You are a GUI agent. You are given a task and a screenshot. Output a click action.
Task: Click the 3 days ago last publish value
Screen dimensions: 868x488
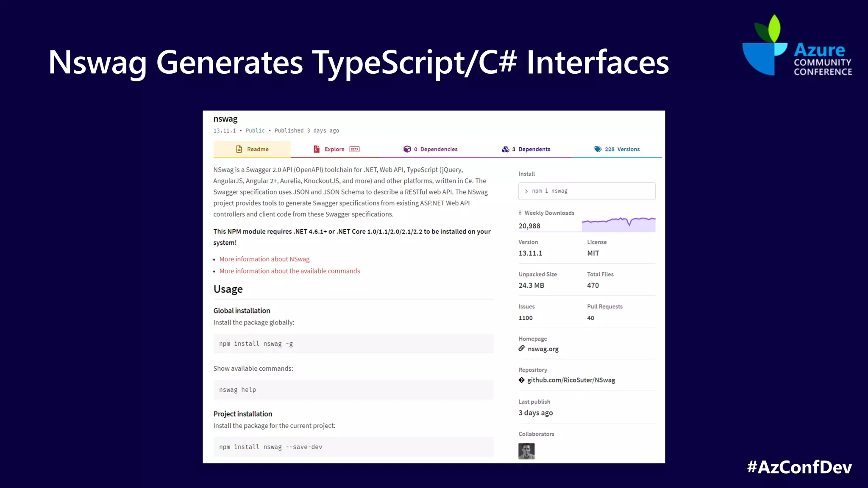pos(536,413)
